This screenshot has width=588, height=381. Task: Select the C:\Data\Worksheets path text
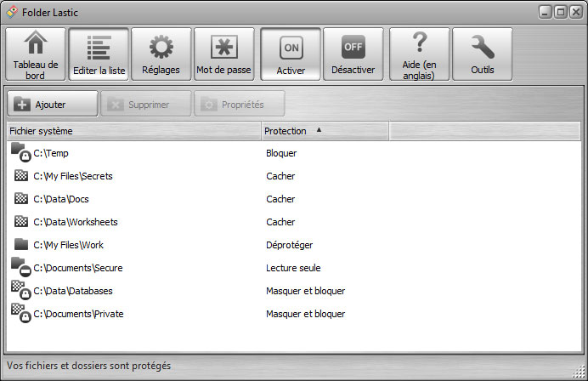tap(76, 222)
